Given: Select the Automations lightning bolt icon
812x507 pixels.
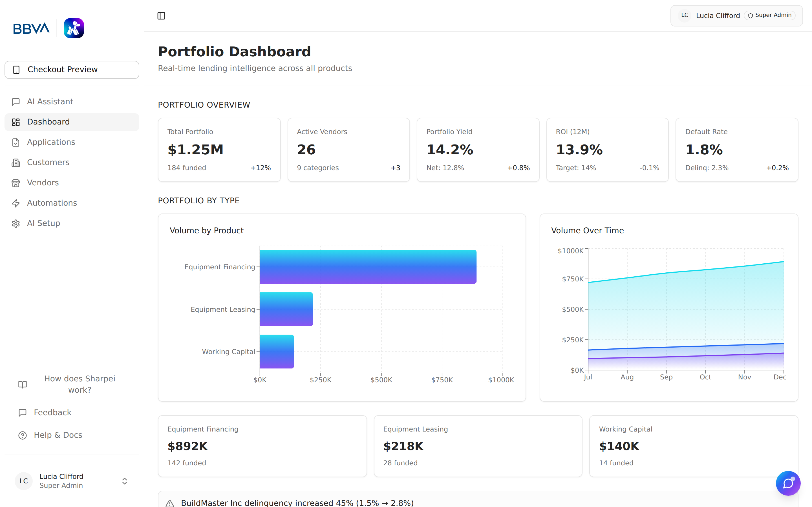Looking at the screenshot, I should (16, 203).
